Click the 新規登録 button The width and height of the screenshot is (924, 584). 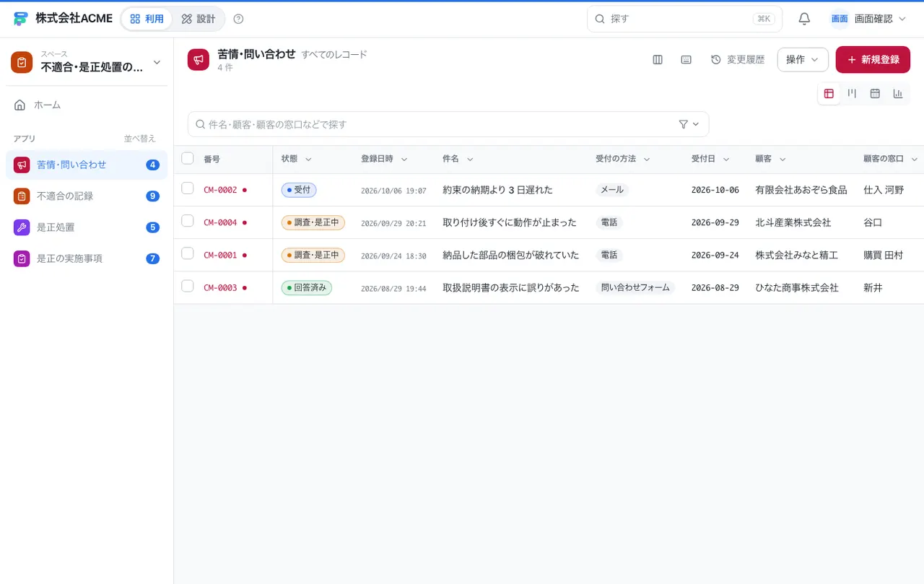click(x=873, y=60)
